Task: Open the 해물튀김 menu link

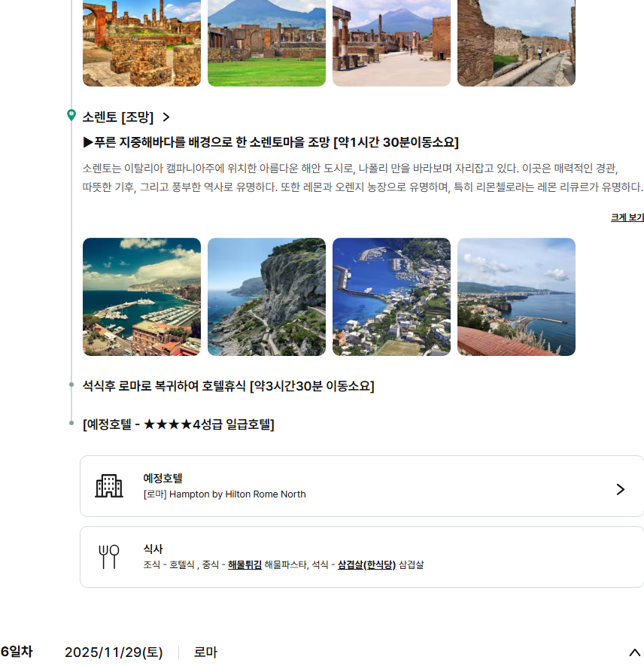Action: (x=245, y=564)
